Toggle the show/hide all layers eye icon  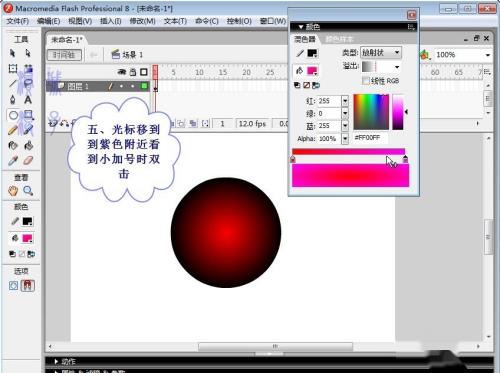point(122,72)
